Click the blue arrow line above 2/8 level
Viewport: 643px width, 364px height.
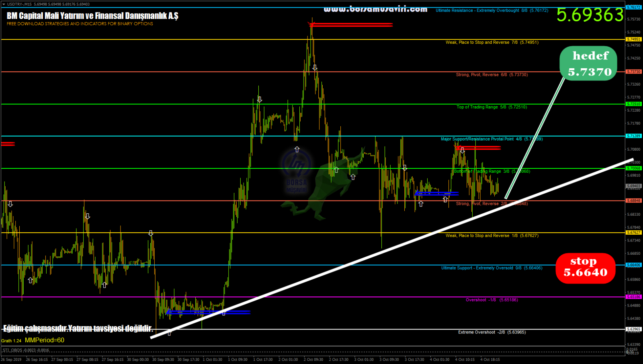click(x=436, y=194)
